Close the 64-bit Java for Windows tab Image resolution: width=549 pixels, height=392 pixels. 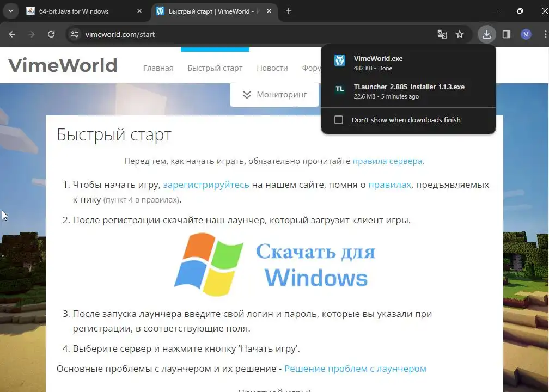click(139, 11)
